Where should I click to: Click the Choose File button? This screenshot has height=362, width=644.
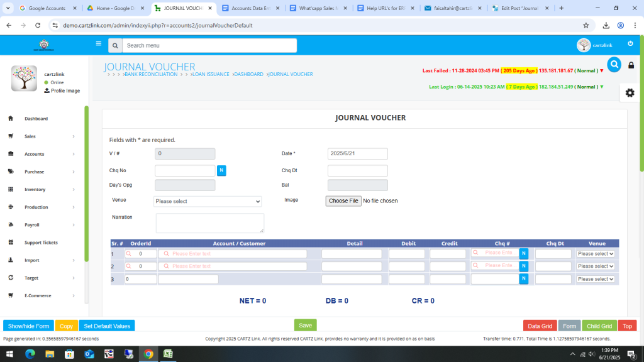pos(343,201)
